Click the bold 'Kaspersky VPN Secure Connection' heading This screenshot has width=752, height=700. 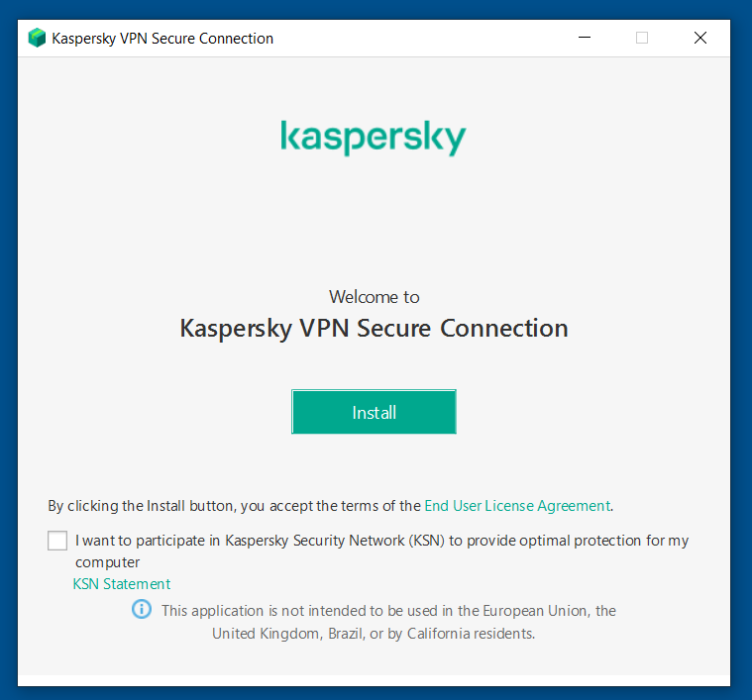click(x=374, y=329)
